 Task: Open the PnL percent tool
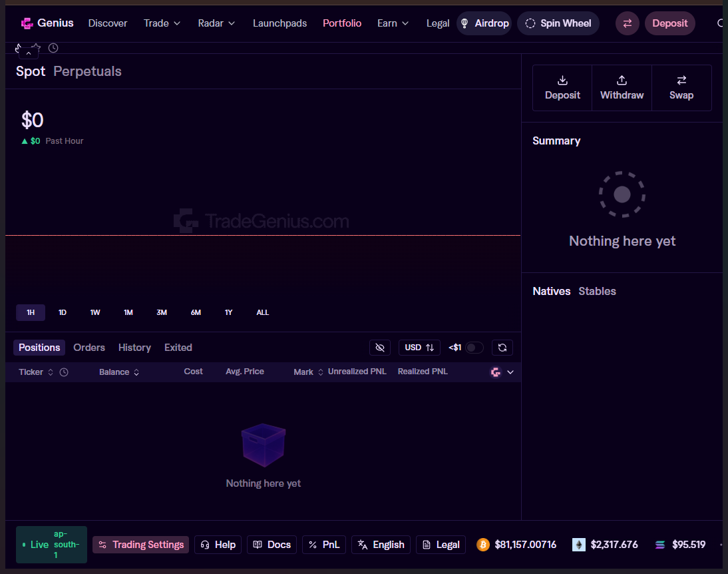coord(324,545)
